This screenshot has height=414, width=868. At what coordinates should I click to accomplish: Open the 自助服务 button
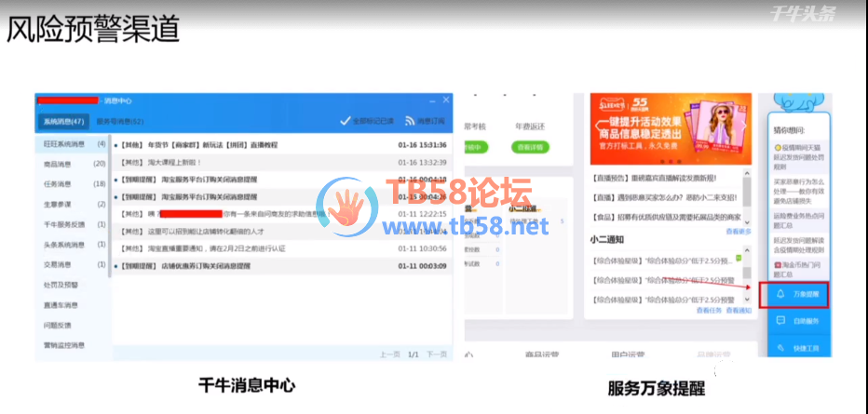click(799, 321)
